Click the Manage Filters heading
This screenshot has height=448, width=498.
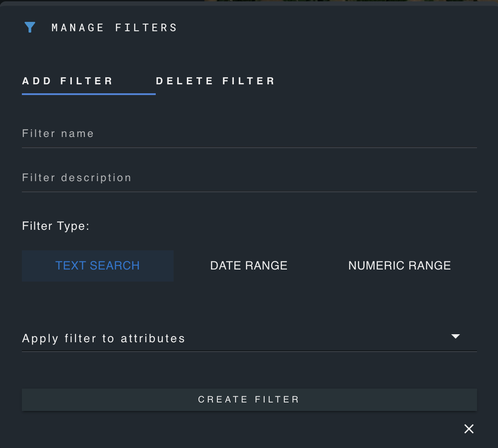(x=114, y=28)
